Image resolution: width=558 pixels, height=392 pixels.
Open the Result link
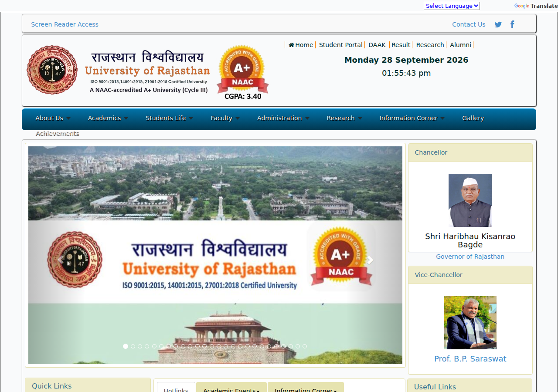[401, 45]
